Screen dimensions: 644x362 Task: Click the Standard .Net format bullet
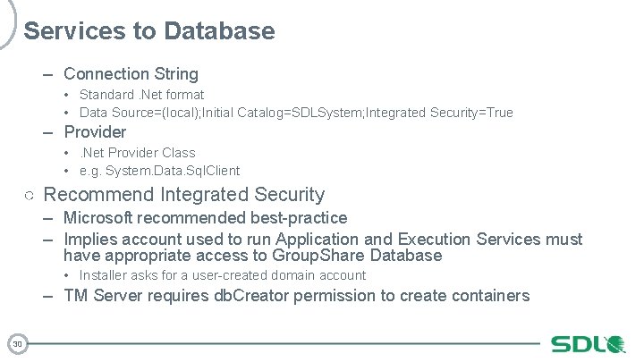tap(141, 94)
